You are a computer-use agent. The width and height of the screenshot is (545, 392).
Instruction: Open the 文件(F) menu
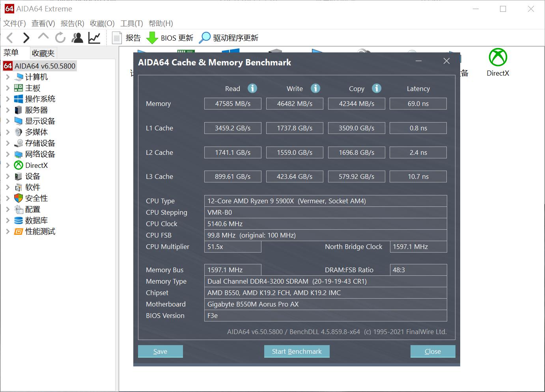pos(15,23)
